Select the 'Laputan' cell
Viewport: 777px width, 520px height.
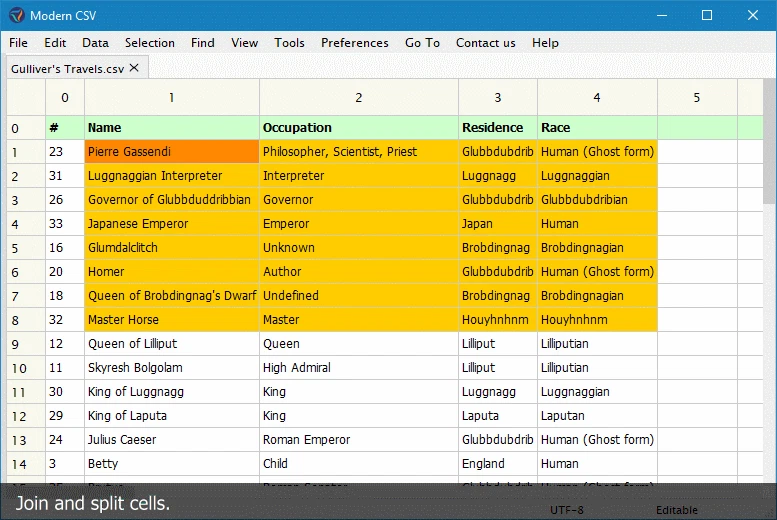tap(597, 416)
